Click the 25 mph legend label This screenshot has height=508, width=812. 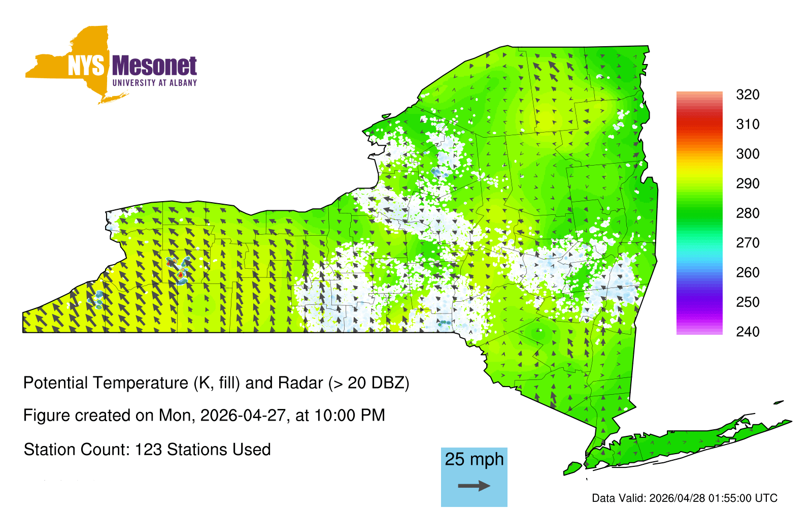pos(474,459)
